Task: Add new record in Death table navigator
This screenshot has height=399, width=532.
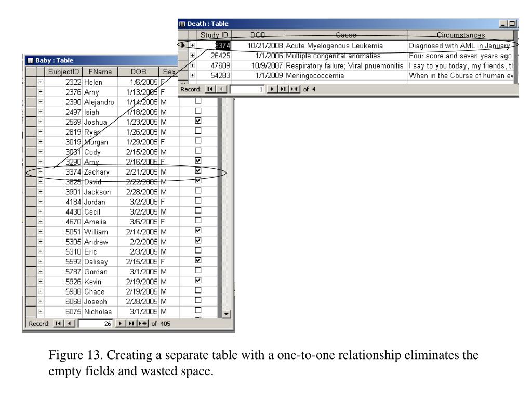Action: click(x=295, y=89)
